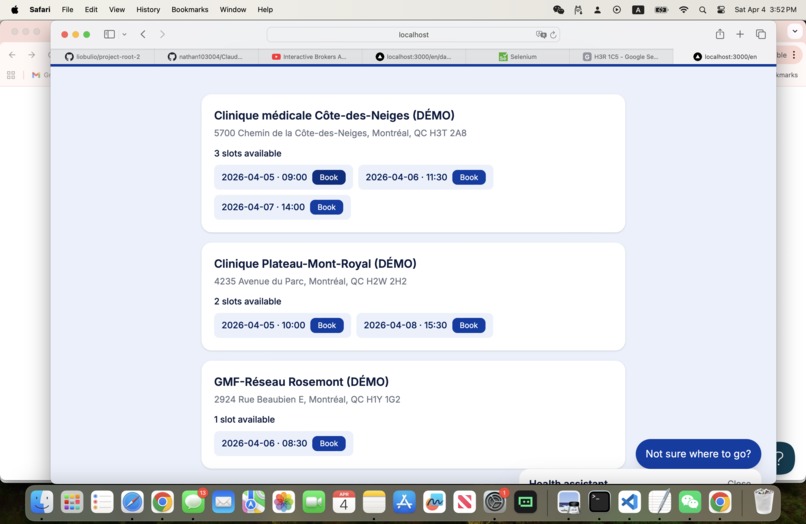Screen dimensions: 806x524
Task: Open the Wi-Fi status menu
Action: click(x=683, y=9)
